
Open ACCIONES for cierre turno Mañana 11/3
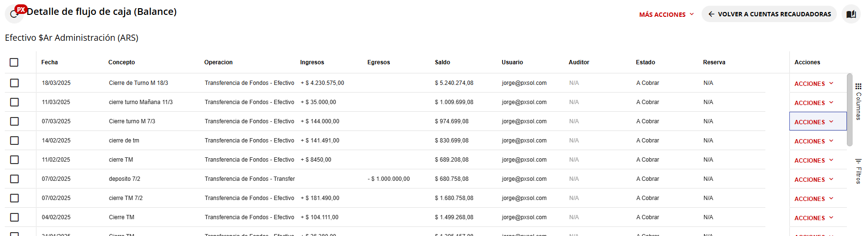tap(813, 103)
